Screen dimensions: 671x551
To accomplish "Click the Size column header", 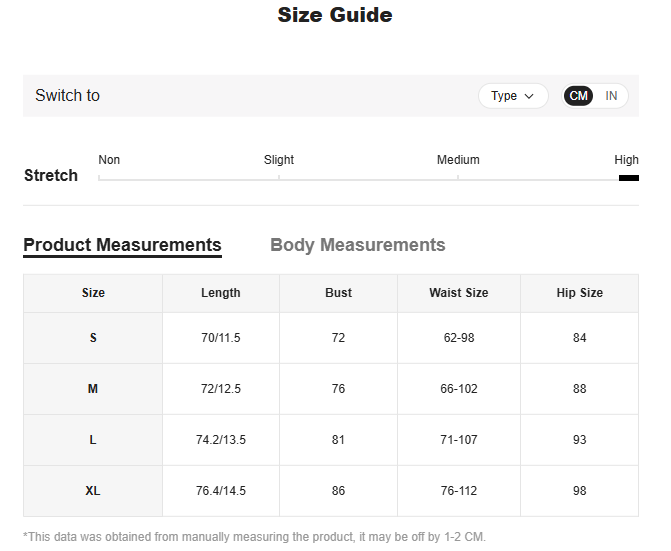I will 93,293.
